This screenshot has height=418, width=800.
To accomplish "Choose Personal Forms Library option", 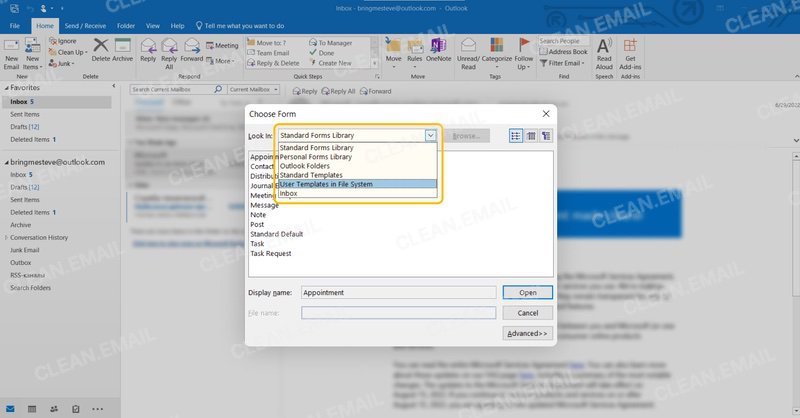I will [x=358, y=157].
